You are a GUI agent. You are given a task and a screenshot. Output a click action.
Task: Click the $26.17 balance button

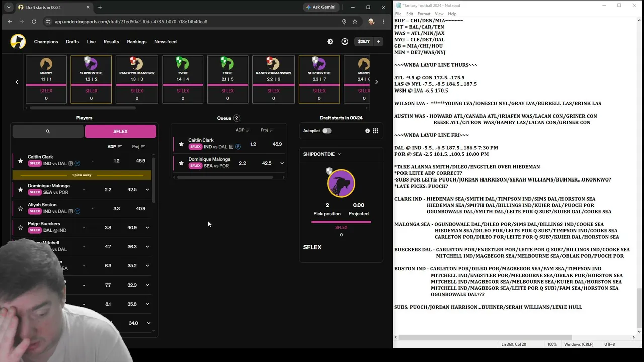click(364, 42)
